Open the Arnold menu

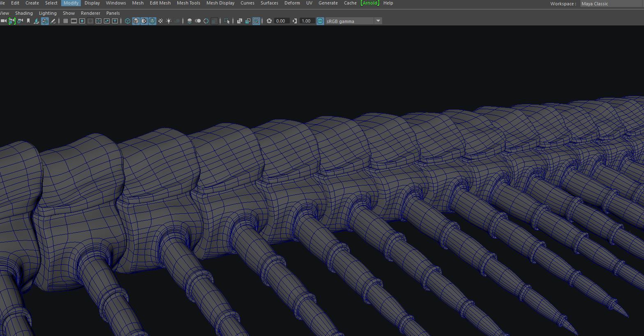(370, 3)
